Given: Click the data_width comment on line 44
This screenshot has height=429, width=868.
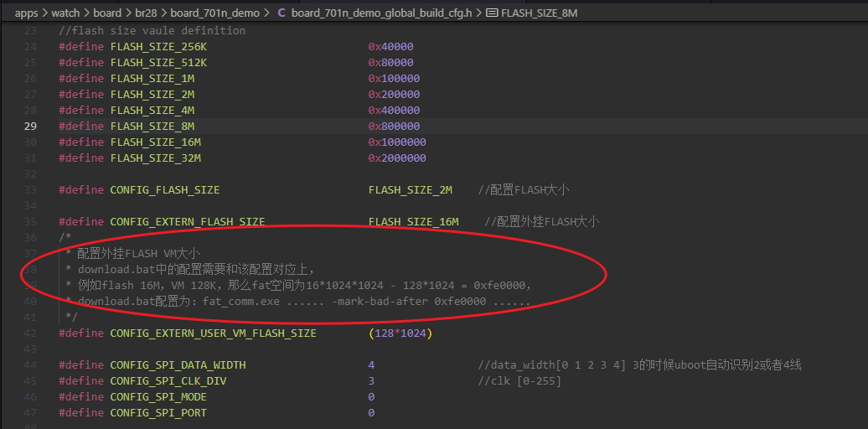Looking at the screenshot, I should click(x=640, y=365).
